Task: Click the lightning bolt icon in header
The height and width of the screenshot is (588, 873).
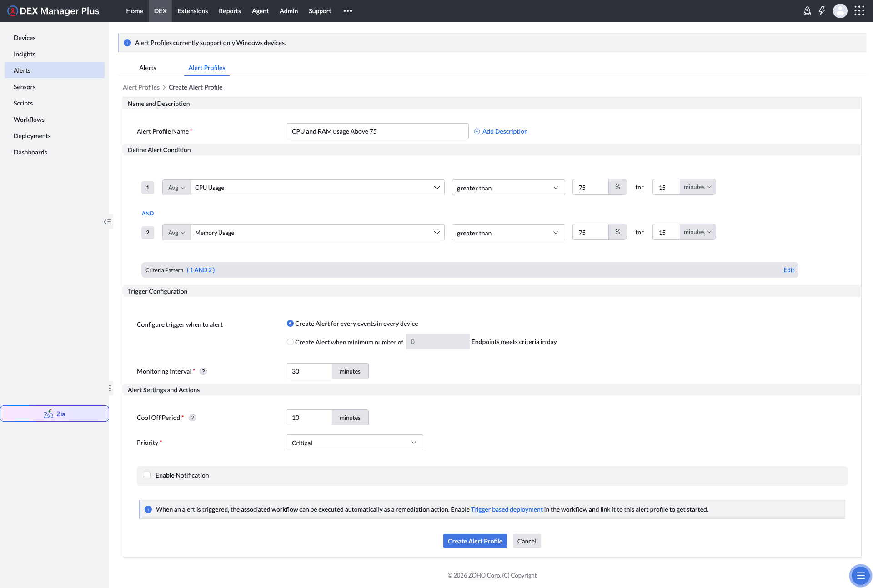Action: pyautogui.click(x=822, y=11)
